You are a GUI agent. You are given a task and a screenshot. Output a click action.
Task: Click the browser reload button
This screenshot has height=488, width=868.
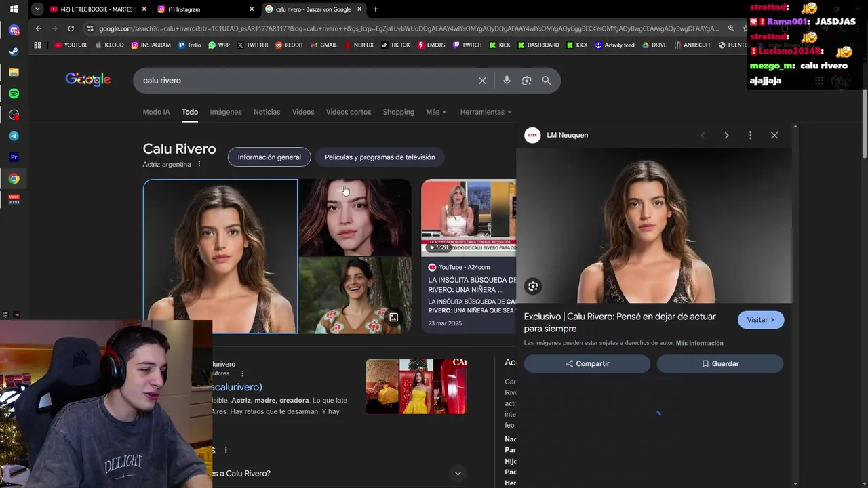click(71, 28)
